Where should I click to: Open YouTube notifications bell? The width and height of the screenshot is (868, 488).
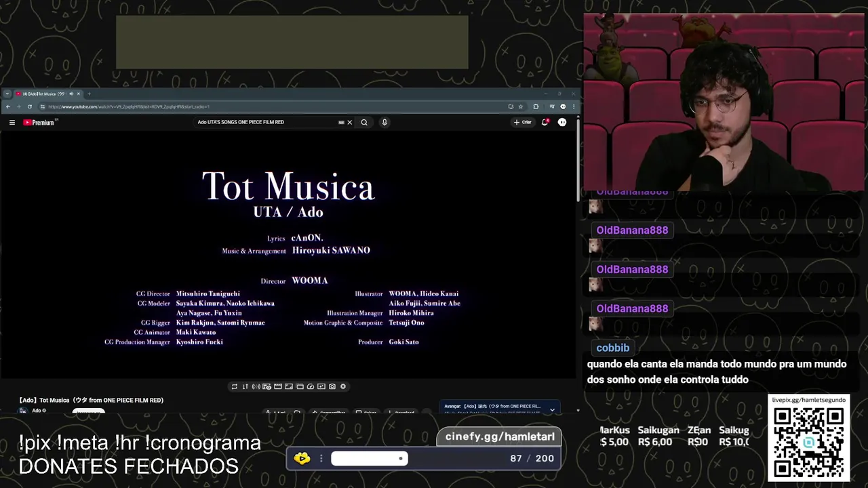coord(545,122)
